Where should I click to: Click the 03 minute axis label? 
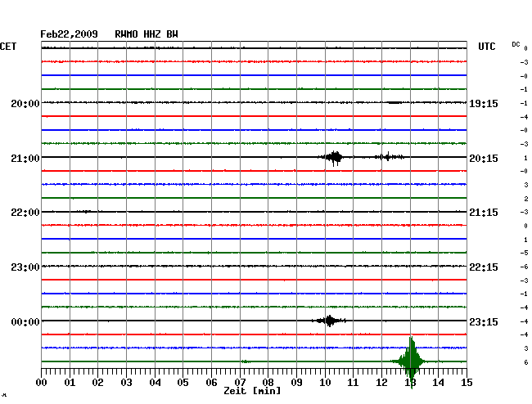pyautogui.click(x=126, y=382)
